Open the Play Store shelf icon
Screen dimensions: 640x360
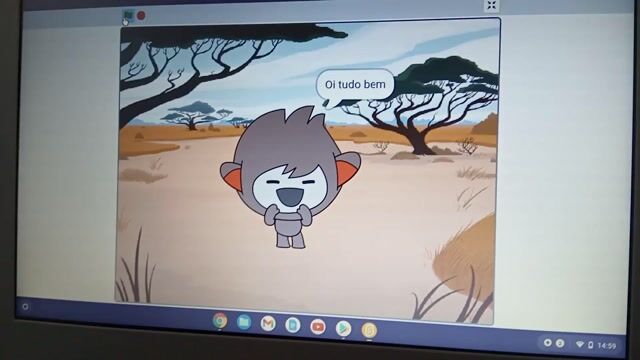click(x=343, y=329)
